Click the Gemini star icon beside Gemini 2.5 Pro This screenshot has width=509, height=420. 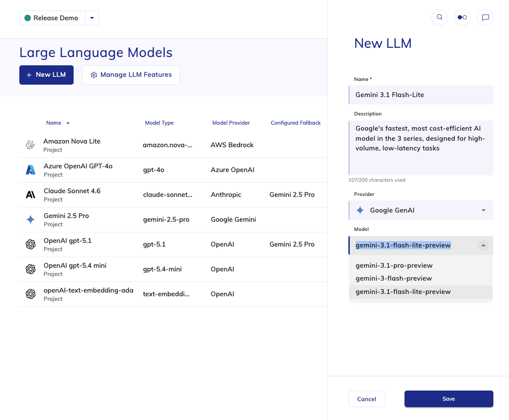pos(30,219)
